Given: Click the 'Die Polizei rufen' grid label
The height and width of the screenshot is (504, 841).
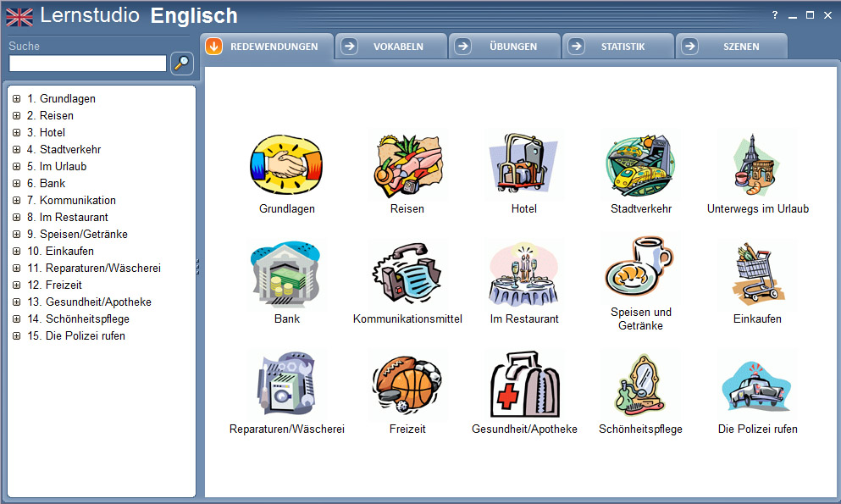Looking at the screenshot, I should (757, 429).
